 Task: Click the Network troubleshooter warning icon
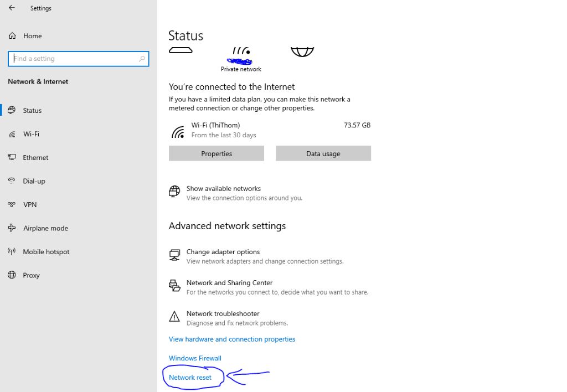pyautogui.click(x=174, y=317)
